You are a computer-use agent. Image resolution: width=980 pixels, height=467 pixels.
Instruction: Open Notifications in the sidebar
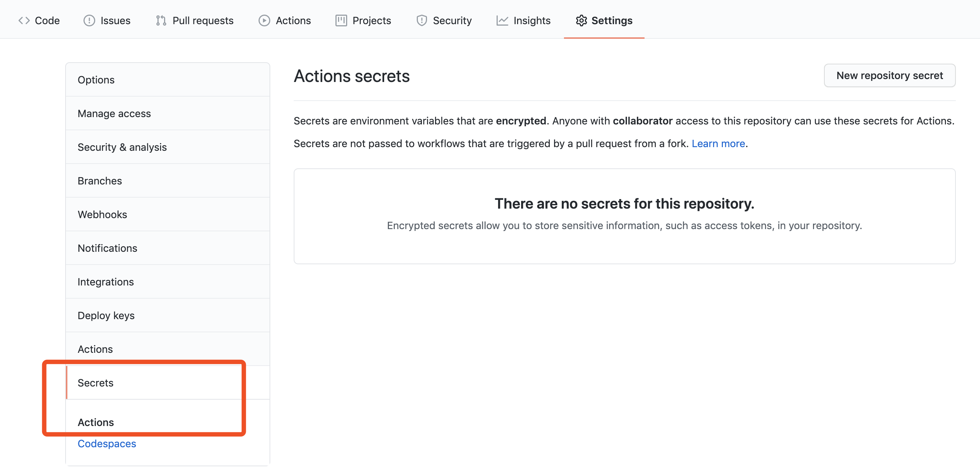coord(107,248)
